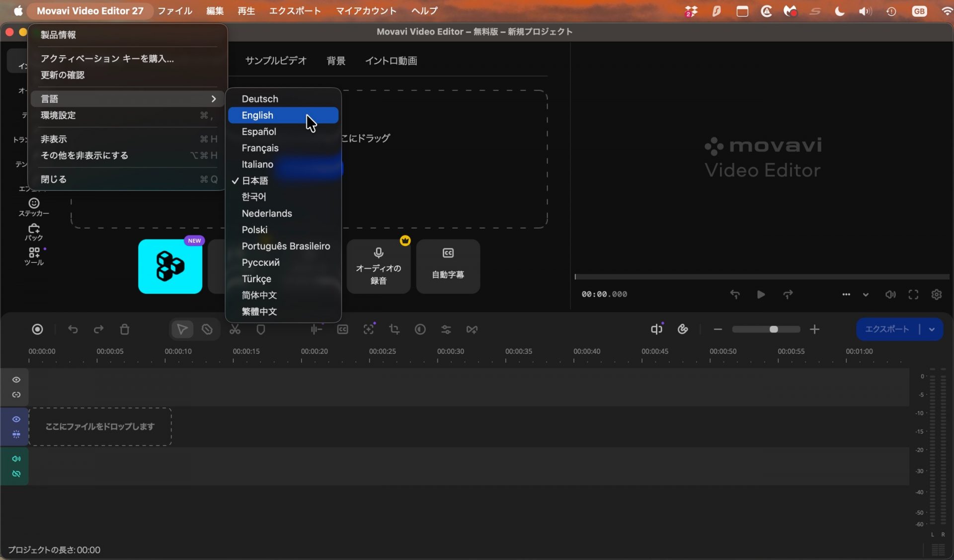Undo the last action in timeline toolbar
This screenshot has width=954, height=560.
click(73, 329)
